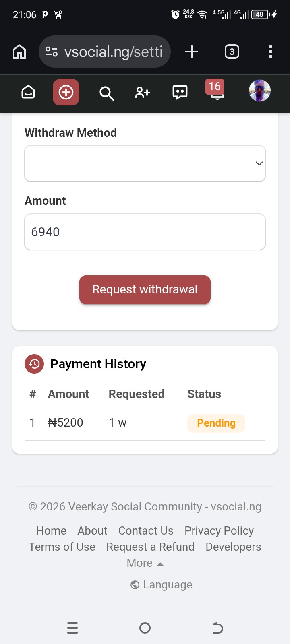The image size is (290, 644).
Task: Open a new browser tab
Action: (x=192, y=52)
